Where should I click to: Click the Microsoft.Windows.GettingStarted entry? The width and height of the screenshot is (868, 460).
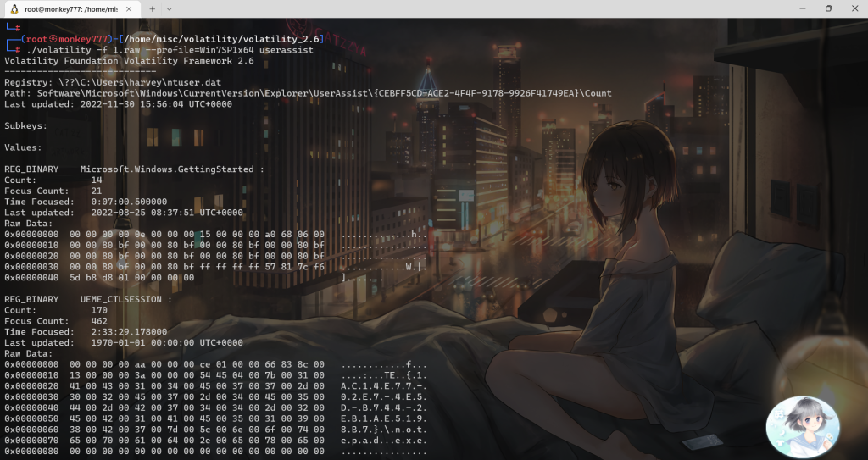tap(170, 169)
